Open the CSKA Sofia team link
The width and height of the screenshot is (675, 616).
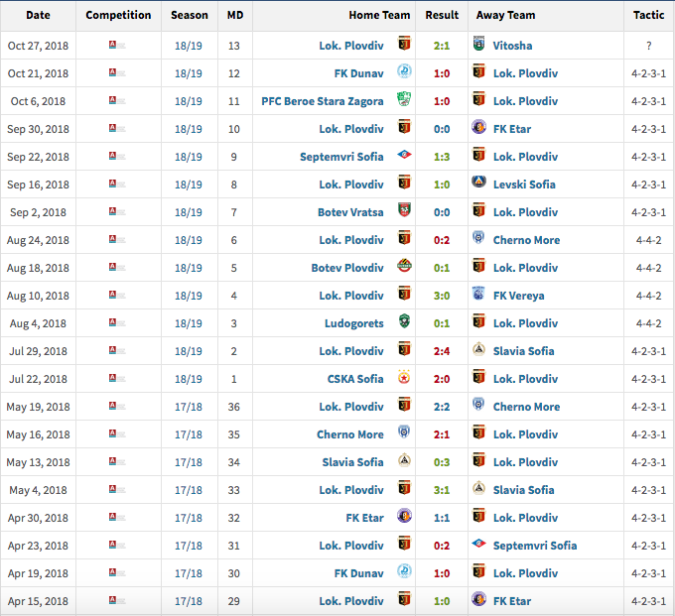click(355, 379)
